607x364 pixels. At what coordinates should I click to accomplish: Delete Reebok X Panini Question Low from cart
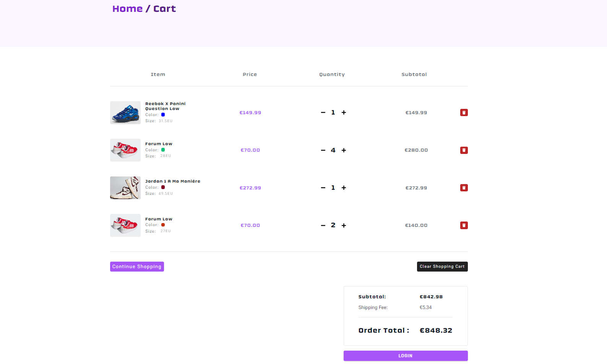[464, 113]
